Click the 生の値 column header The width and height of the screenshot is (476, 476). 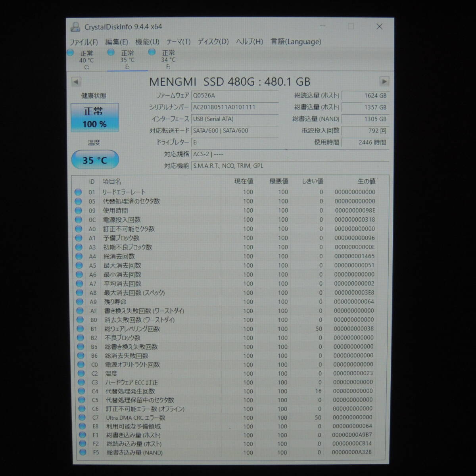(366, 181)
